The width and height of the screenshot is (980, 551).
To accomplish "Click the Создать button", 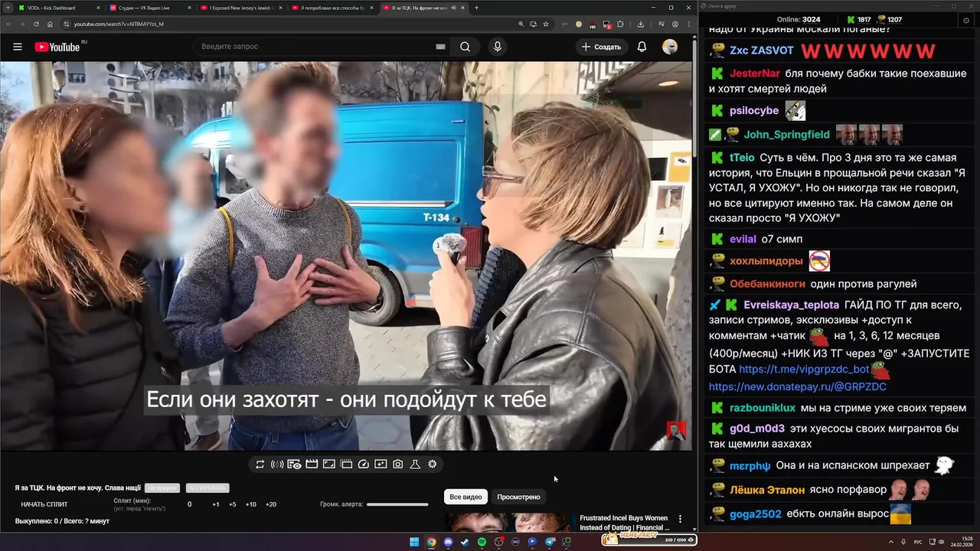I will tap(601, 47).
